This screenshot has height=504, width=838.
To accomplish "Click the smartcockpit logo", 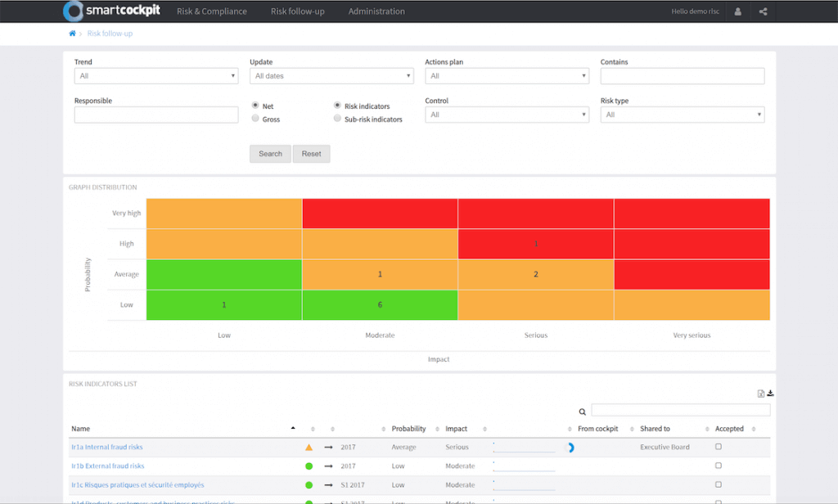I will coord(112,11).
